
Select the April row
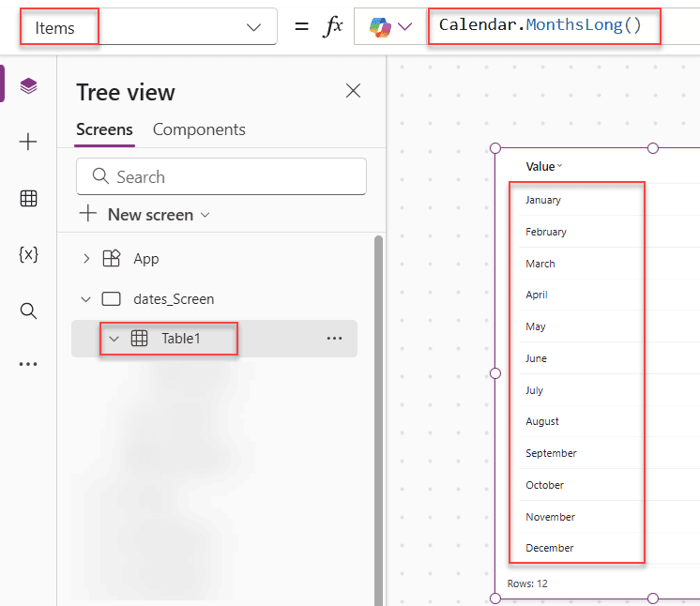536,295
